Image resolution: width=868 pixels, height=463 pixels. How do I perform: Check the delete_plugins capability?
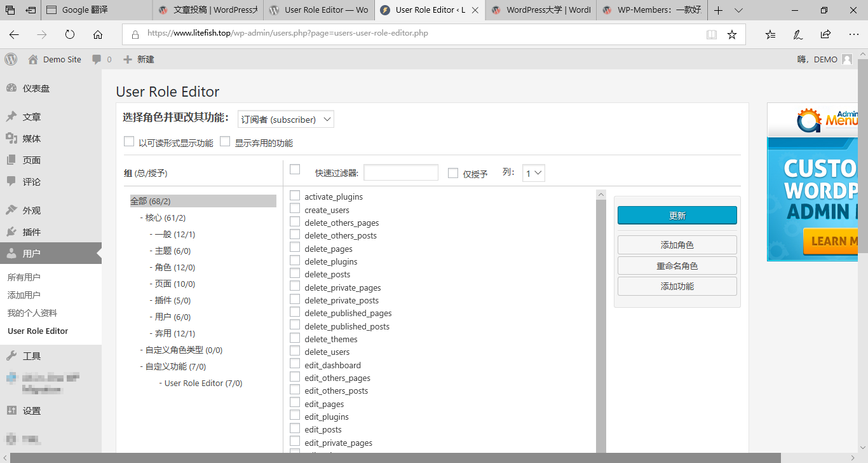[295, 261]
